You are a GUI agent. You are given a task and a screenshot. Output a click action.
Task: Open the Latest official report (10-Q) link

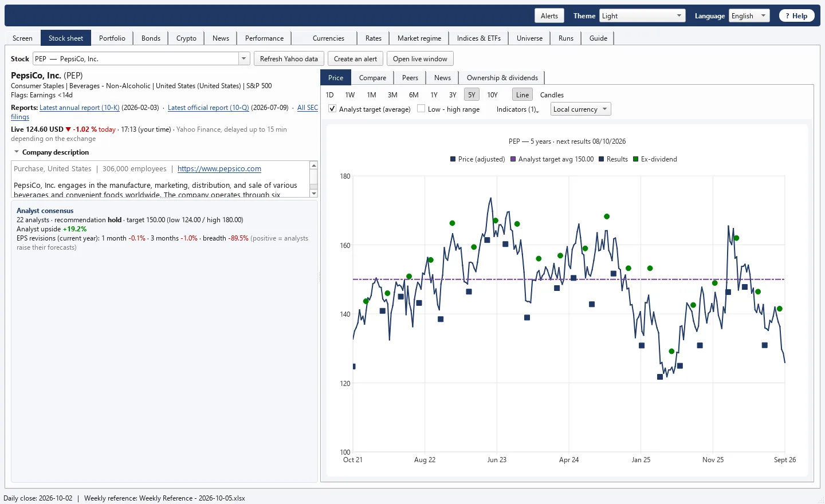click(209, 108)
